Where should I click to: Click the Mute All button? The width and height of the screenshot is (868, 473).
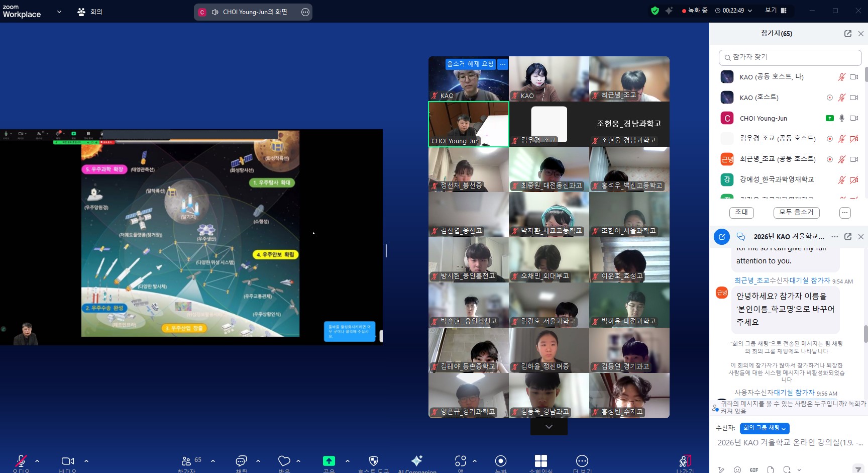(796, 213)
